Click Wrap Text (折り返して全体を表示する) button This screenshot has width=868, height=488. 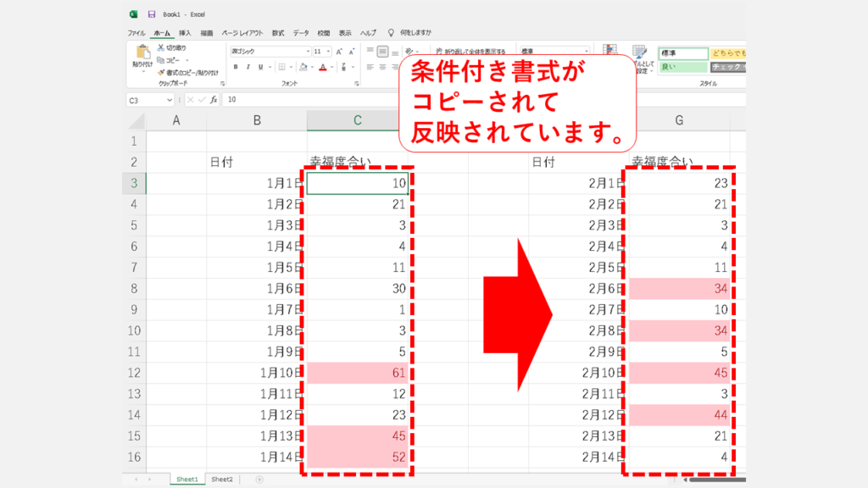click(x=469, y=51)
